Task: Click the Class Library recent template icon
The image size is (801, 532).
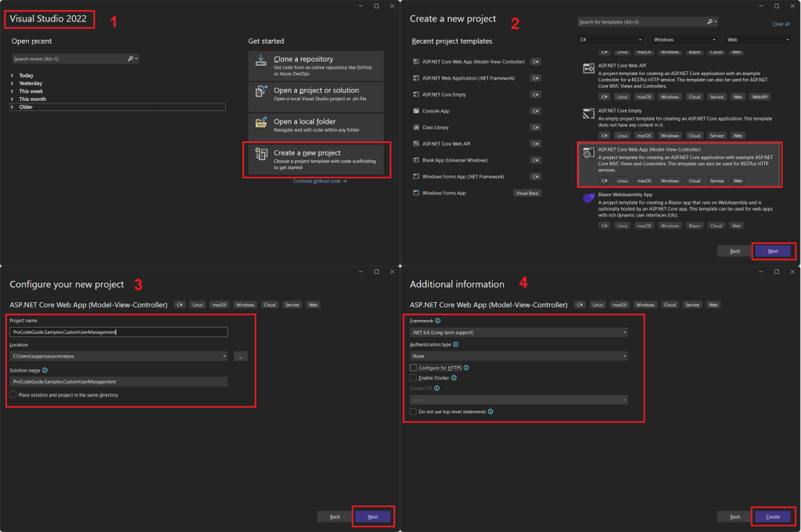Action: point(416,128)
